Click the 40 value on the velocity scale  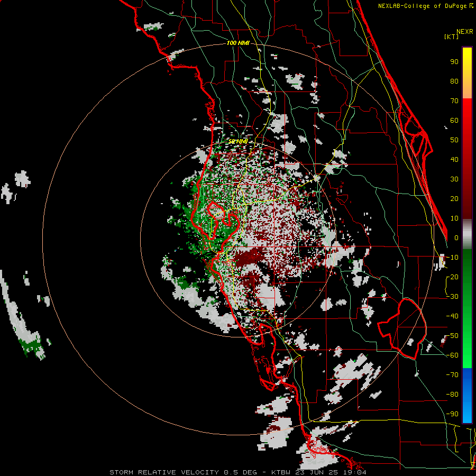point(454,159)
